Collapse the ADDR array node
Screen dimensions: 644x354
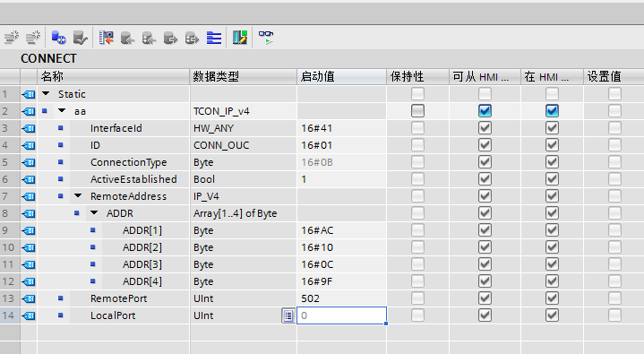point(94,212)
